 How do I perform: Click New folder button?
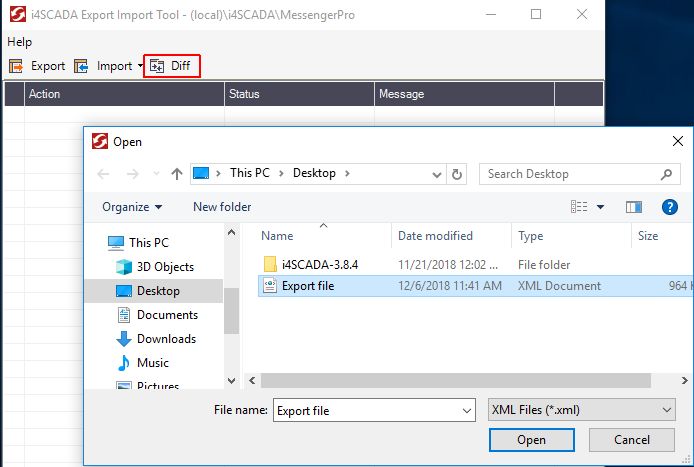[x=222, y=207]
